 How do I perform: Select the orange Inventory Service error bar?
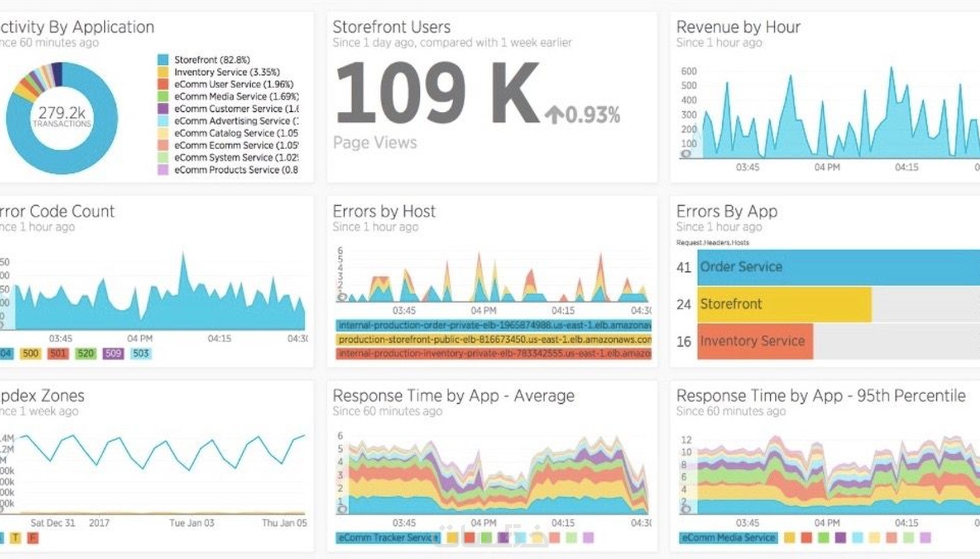[755, 341]
